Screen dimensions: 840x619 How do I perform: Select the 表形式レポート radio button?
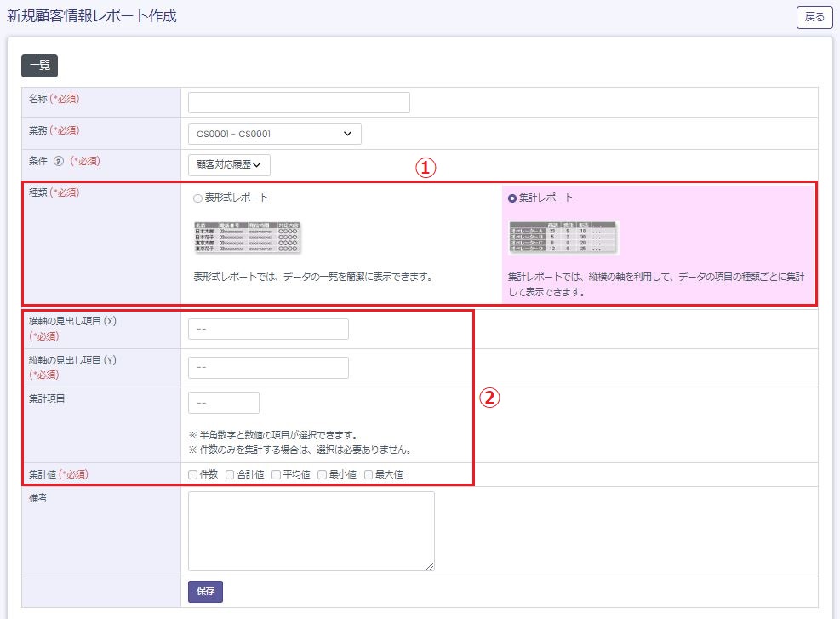click(x=197, y=198)
